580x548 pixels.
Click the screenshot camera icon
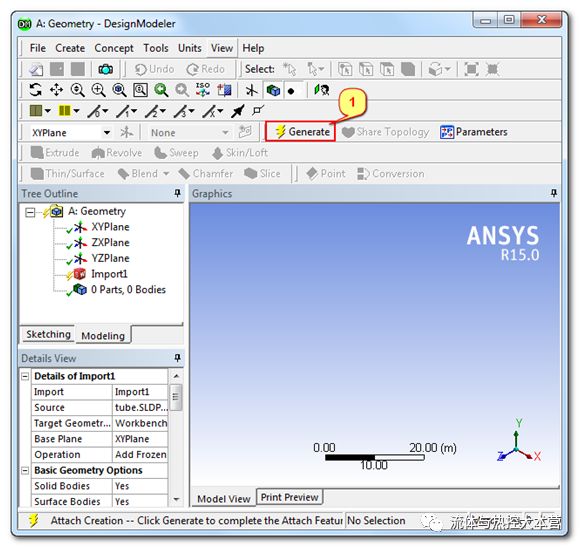105,69
